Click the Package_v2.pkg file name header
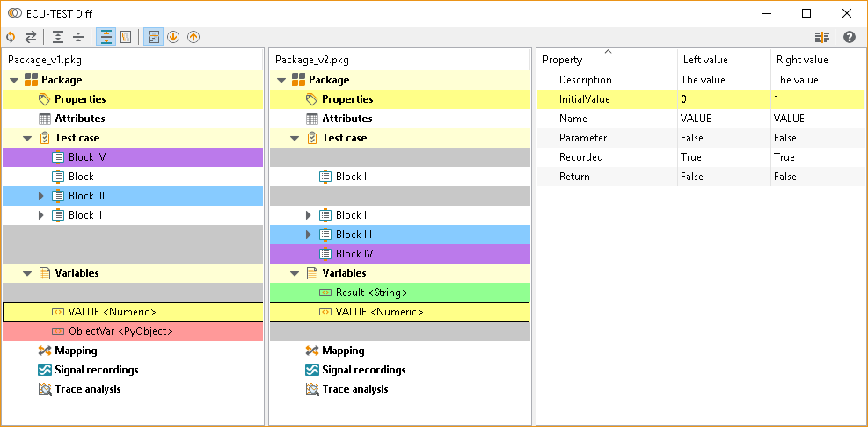This screenshot has width=868, height=427. (312, 60)
